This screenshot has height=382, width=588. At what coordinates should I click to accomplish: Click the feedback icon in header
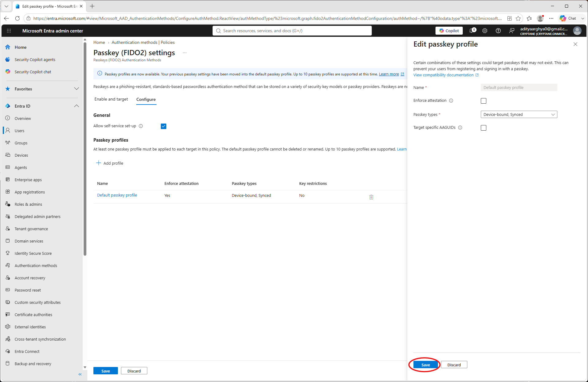pos(512,31)
